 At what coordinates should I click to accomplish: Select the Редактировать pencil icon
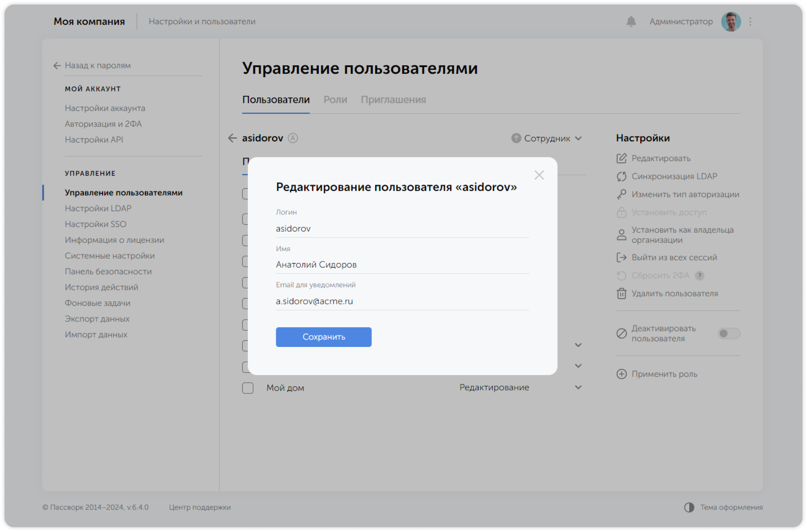(x=622, y=158)
